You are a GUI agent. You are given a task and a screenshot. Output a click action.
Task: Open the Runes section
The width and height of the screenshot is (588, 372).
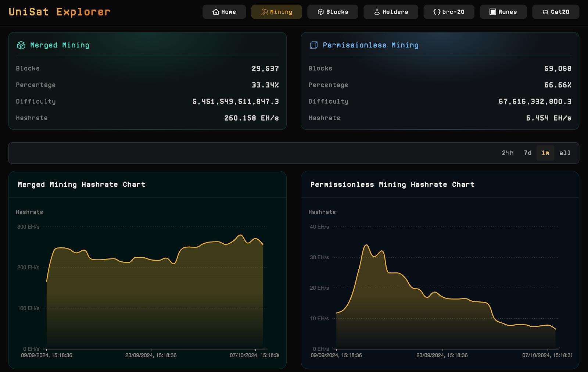coord(503,12)
